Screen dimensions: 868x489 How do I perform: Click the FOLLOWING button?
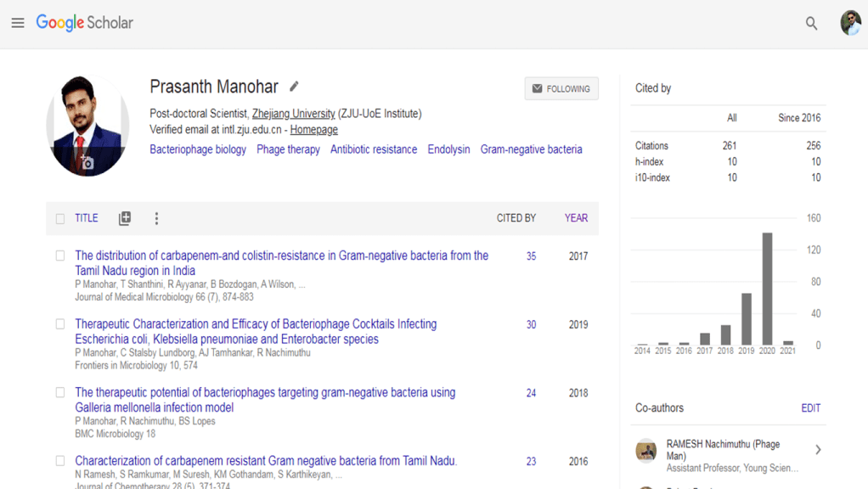pos(561,88)
